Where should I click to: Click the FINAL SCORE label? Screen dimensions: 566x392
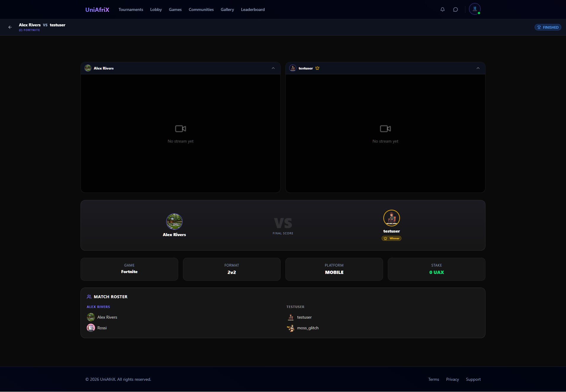click(283, 233)
